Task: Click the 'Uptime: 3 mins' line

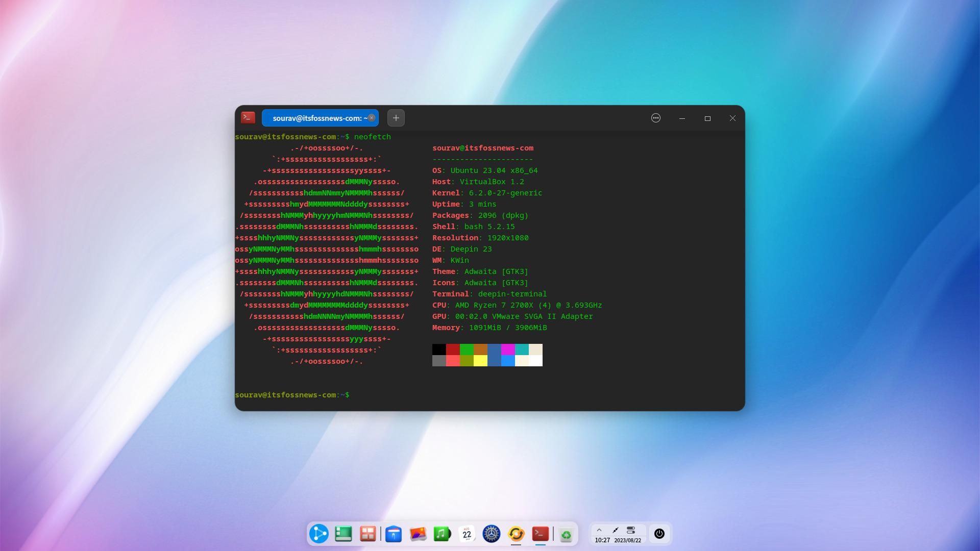Action: tap(464, 204)
